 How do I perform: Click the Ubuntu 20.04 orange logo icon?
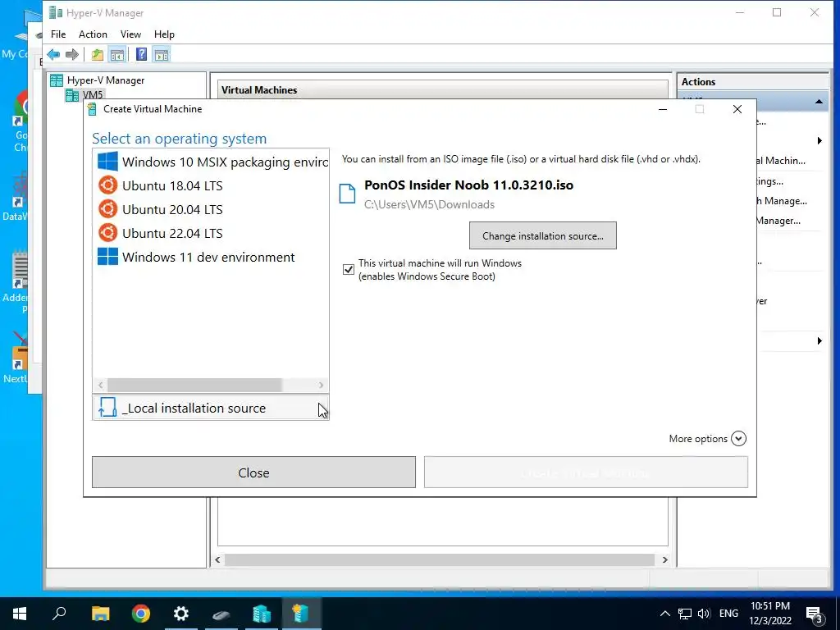pos(107,209)
